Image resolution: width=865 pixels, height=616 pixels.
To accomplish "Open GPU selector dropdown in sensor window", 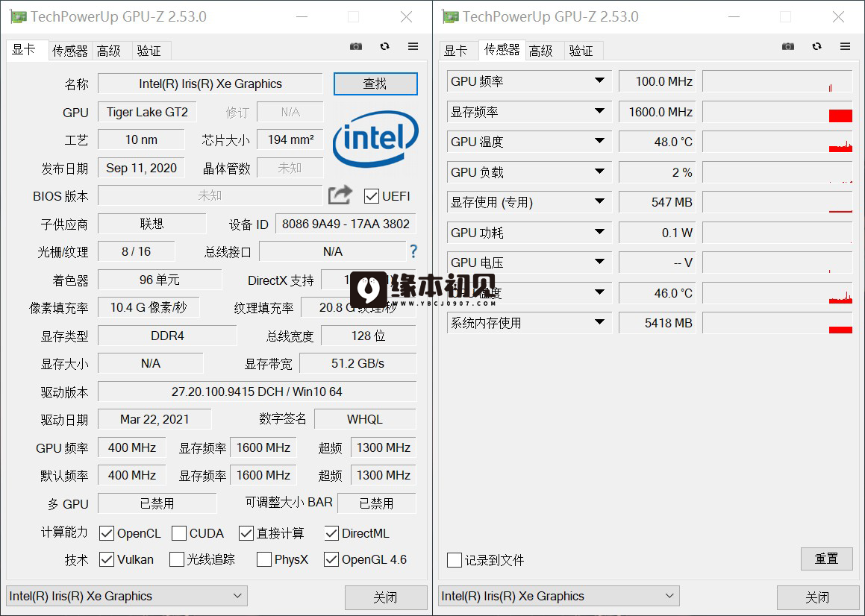I will (x=559, y=596).
